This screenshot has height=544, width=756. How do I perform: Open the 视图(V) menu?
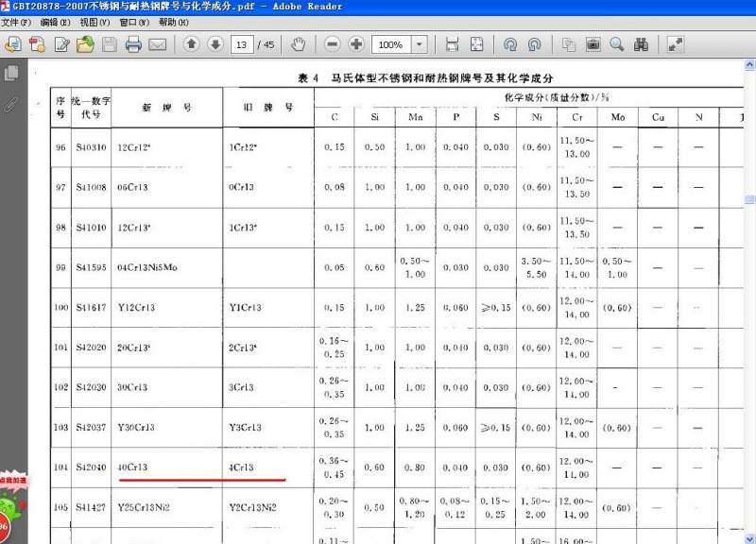(x=94, y=22)
